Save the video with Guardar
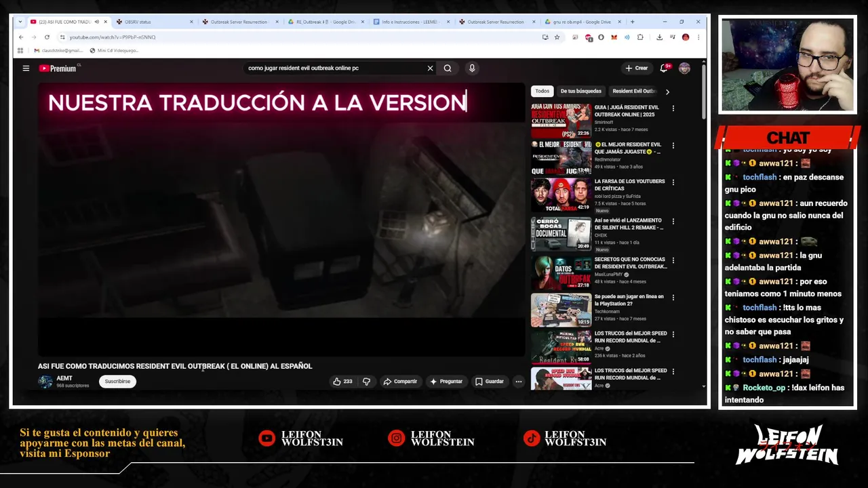868x488 pixels. (490, 382)
